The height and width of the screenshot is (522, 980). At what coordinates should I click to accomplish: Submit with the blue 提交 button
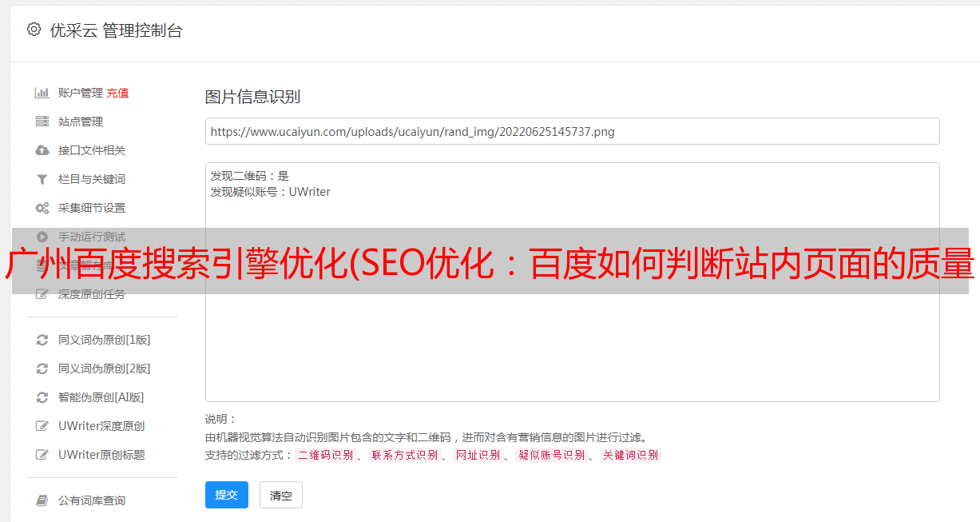coord(227,495)
